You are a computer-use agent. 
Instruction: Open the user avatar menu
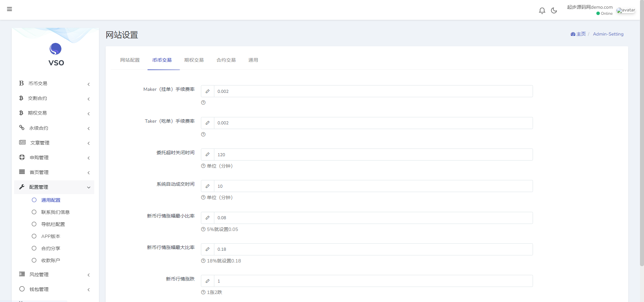tap(626, 10)
